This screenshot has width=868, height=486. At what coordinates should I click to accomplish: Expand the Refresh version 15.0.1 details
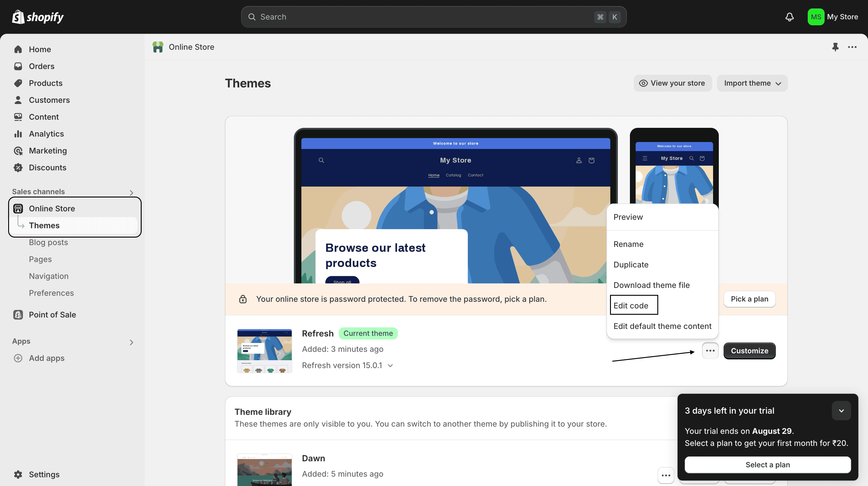(x=390, y=365)
